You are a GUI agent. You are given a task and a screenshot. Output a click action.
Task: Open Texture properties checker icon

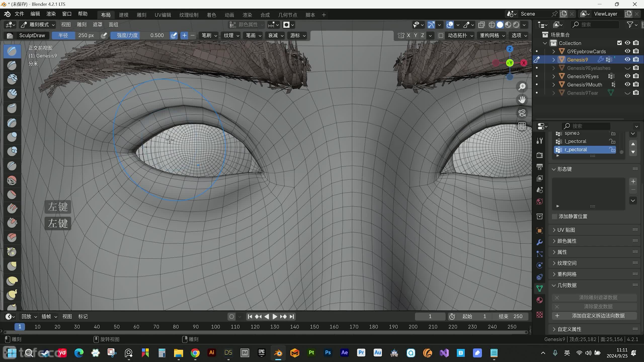click(540, 315)
